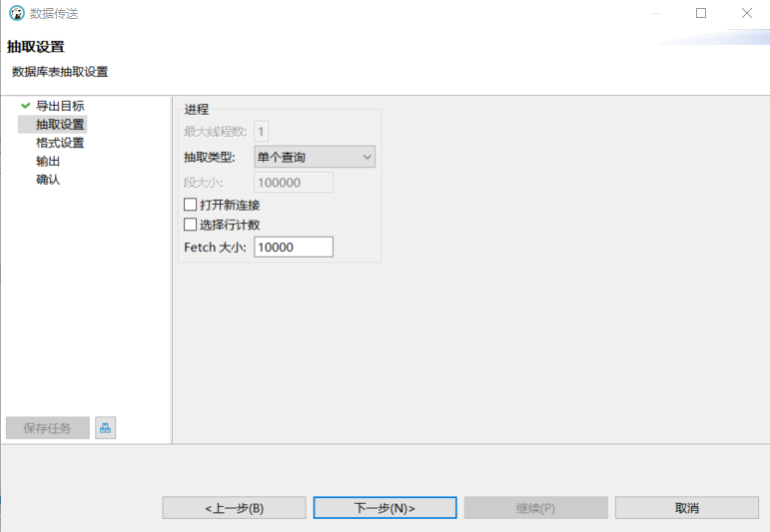
Task: Jump to the 确认 step
Action: (x=48, y=180)
